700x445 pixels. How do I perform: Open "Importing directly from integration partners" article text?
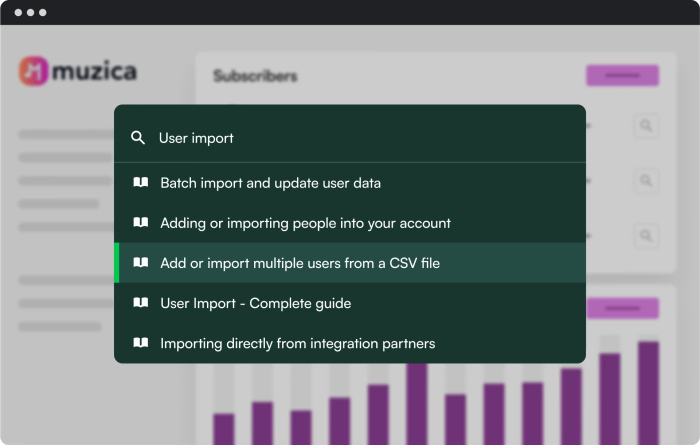pos(297,343)
